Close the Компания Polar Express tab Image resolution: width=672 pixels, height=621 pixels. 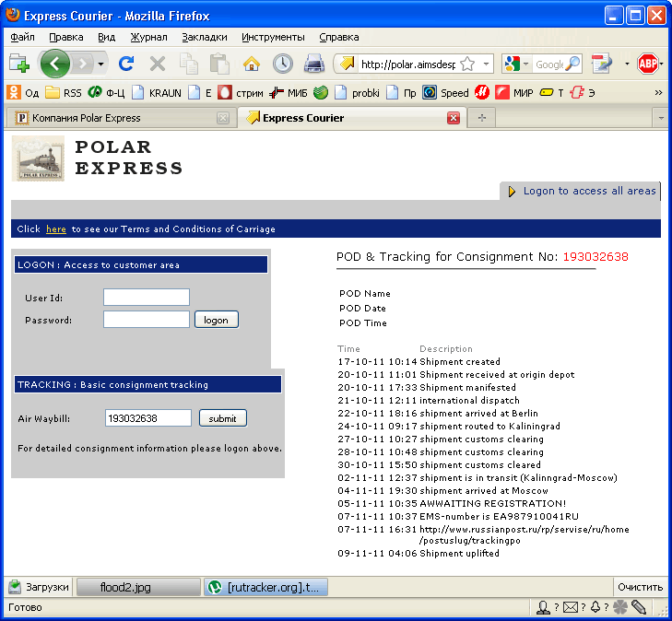pos(223,118)
